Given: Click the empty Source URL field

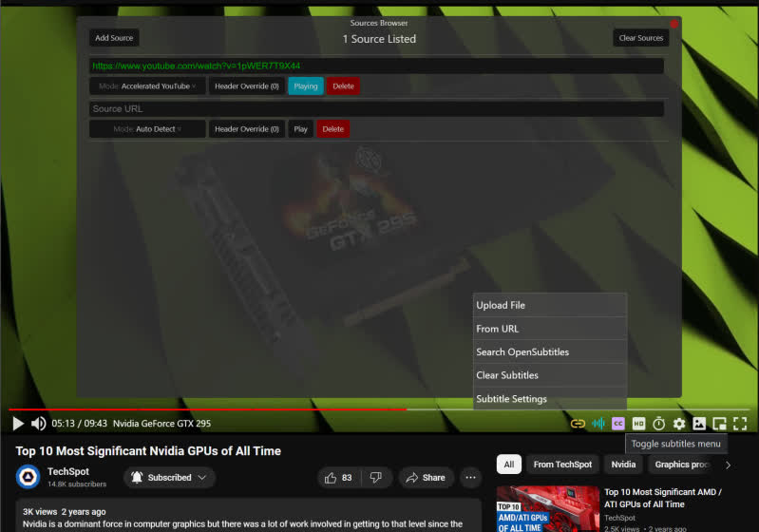Looking at the screenshot, I should [376, 109].
